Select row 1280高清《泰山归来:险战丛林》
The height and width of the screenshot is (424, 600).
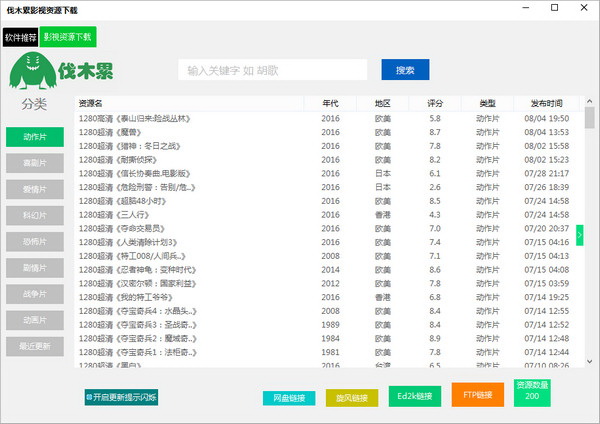coord(329,119)
